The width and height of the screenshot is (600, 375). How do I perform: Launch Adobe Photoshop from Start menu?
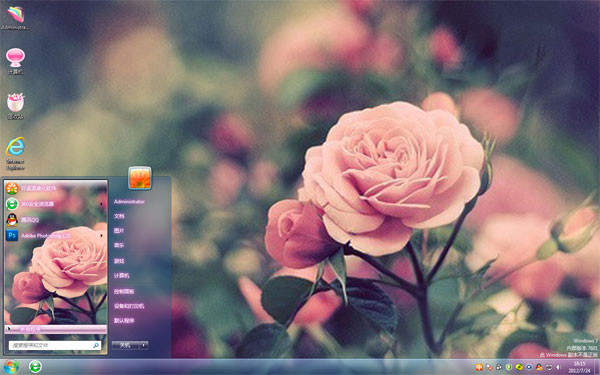click(x=55, y=235)
